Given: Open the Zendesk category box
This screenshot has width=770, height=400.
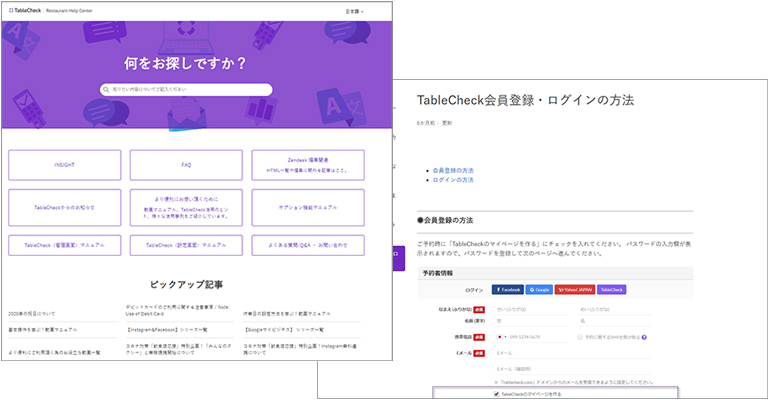Looking at the screenshot, I should click(x=308, y=165).
